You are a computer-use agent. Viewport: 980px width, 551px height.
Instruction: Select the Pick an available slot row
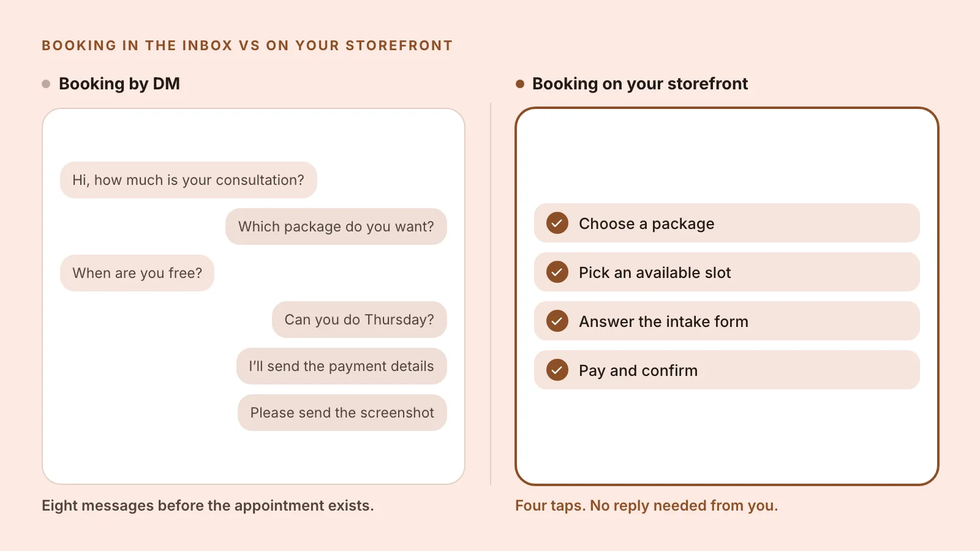[727, 272]
